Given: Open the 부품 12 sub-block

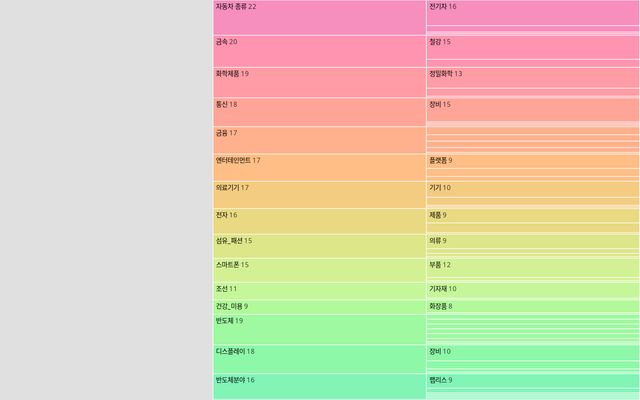Looking at the screenshot, I should [x=533, y=268].
